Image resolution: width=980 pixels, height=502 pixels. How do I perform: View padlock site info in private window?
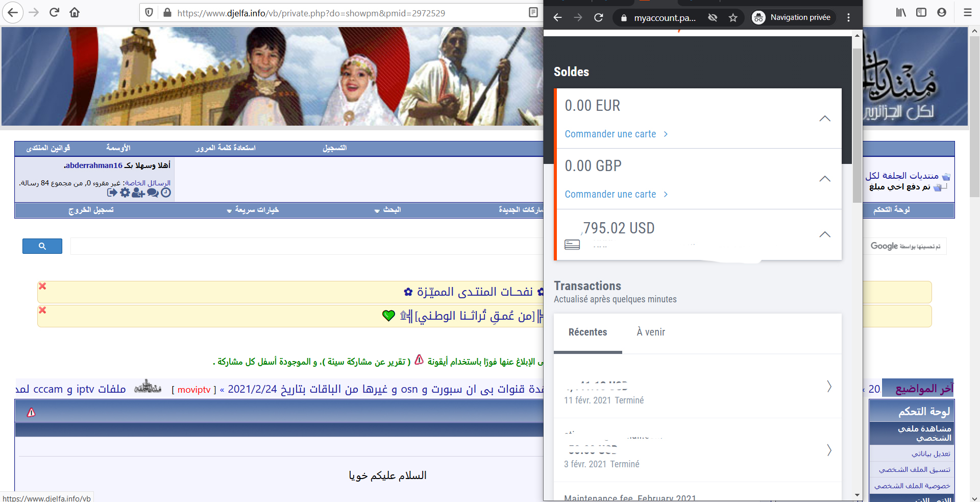[624, 18]
